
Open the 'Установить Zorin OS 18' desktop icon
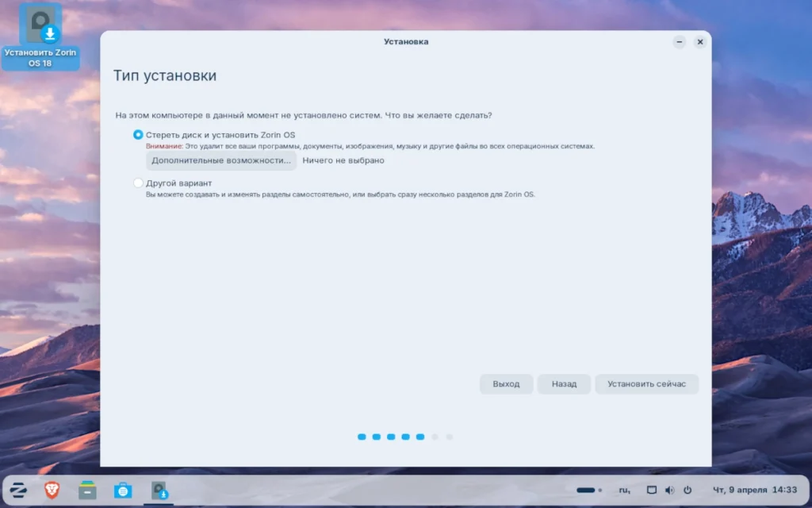(x=40, y=37)
